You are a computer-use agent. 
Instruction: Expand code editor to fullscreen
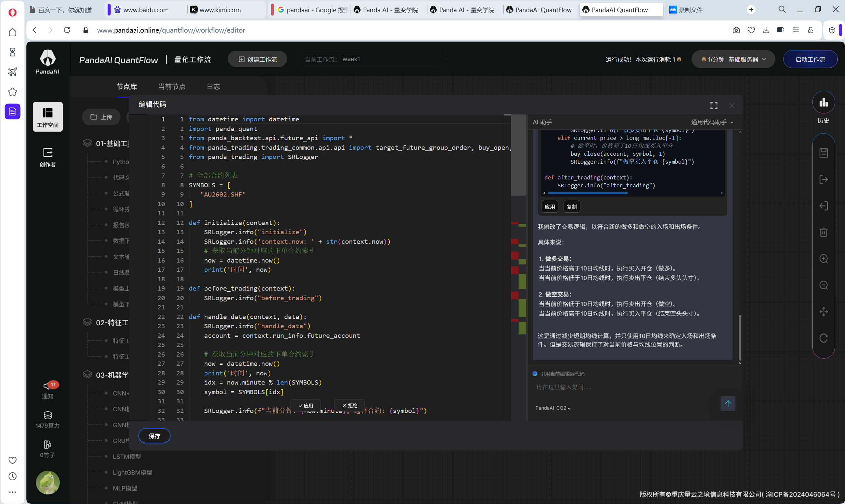point(714,106)
